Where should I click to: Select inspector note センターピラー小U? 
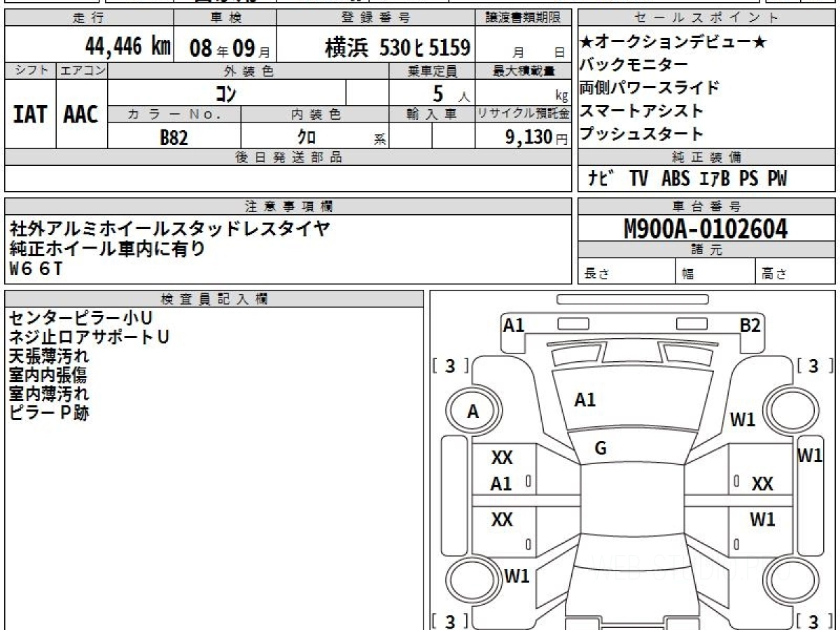coord(80,318)
